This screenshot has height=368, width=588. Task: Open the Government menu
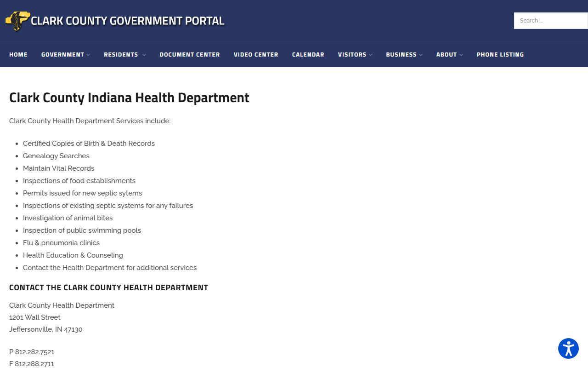pos(63,54)
